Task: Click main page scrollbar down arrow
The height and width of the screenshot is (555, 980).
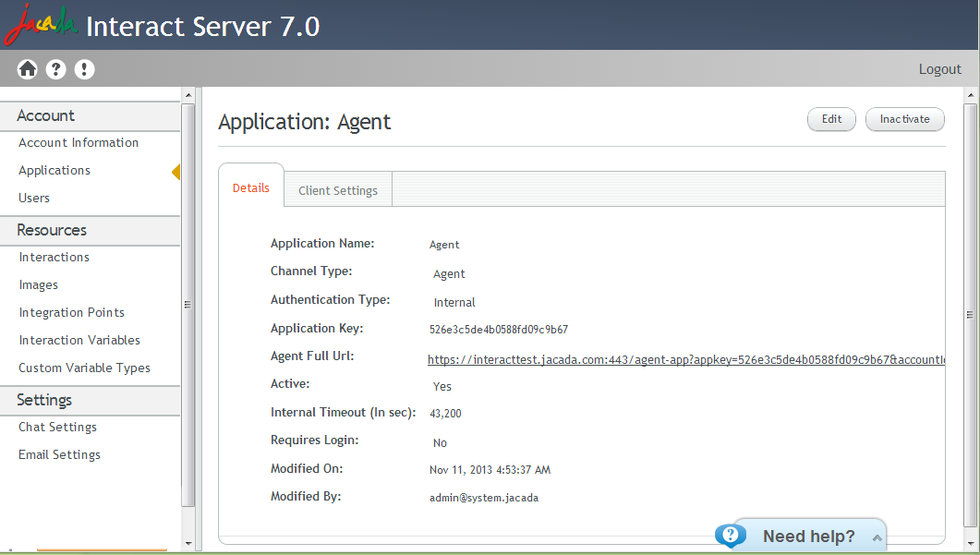Action: pyautogui.click(x=971, y=544)
